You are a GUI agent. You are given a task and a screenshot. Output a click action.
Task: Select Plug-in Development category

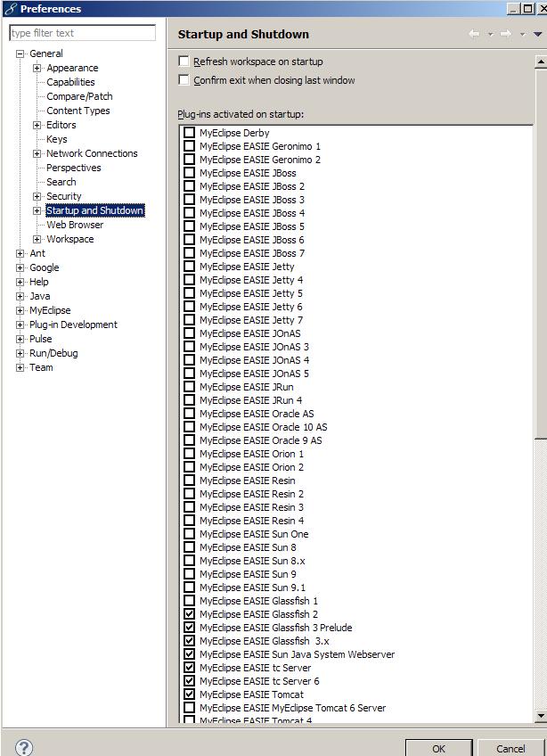[73, 325]
